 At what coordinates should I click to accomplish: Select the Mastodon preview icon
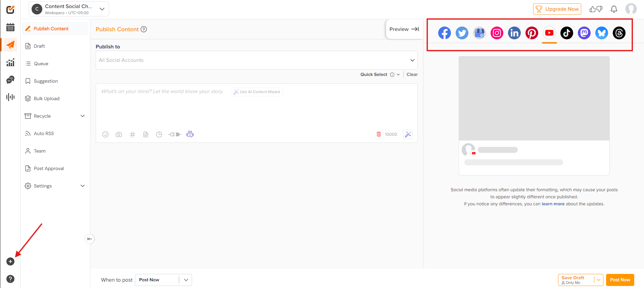(x=584, y=33)
